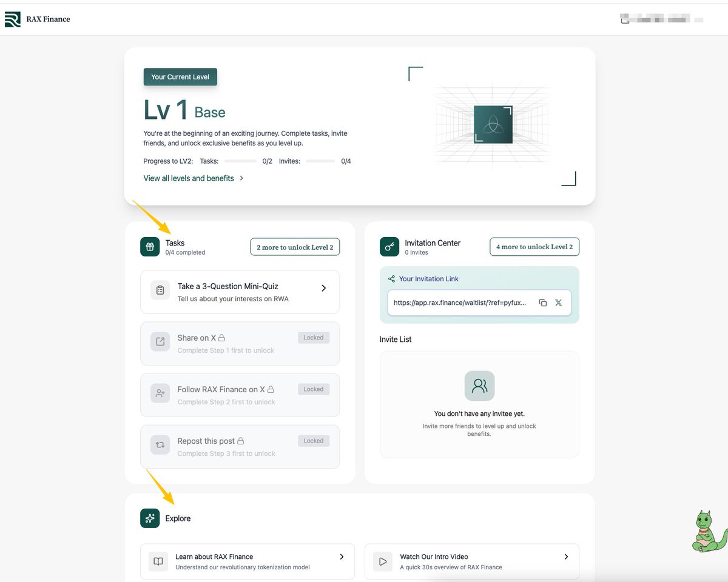Click the chevron after View all levels
This screenshot has width=728, height=582.
click(x=241, y=178)
